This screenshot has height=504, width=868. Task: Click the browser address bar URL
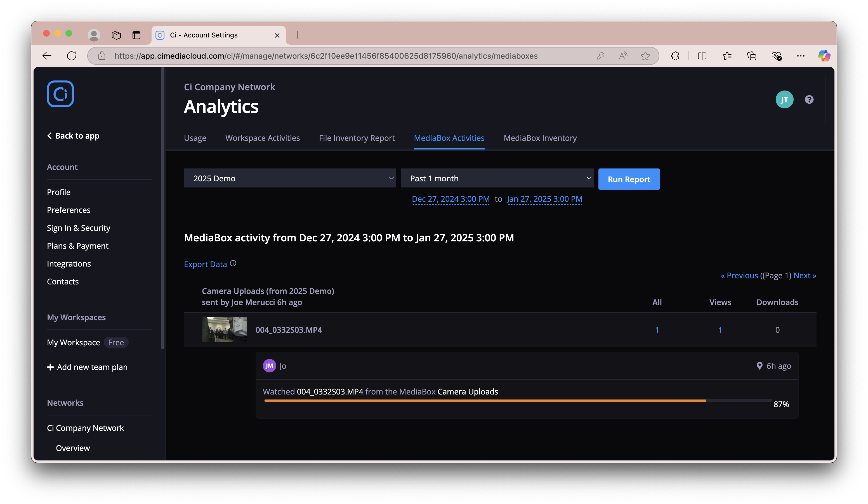[x=326, y=56]
